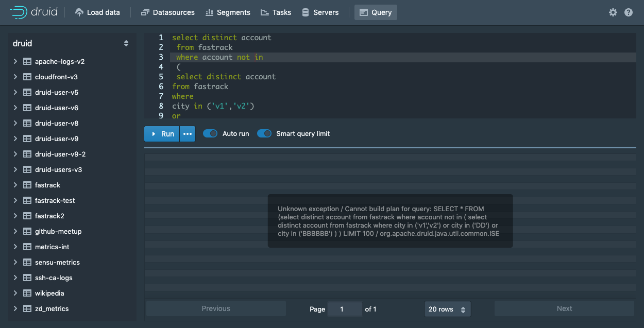Switch to the Servers tab
644x328 pixels.
[x=320, y=12]
